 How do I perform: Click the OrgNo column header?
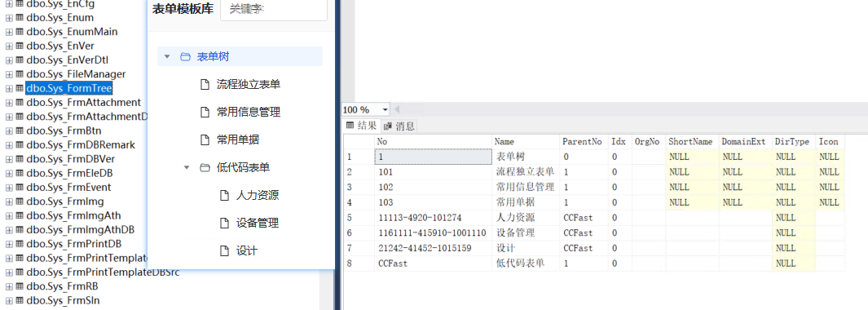(648, 141)
